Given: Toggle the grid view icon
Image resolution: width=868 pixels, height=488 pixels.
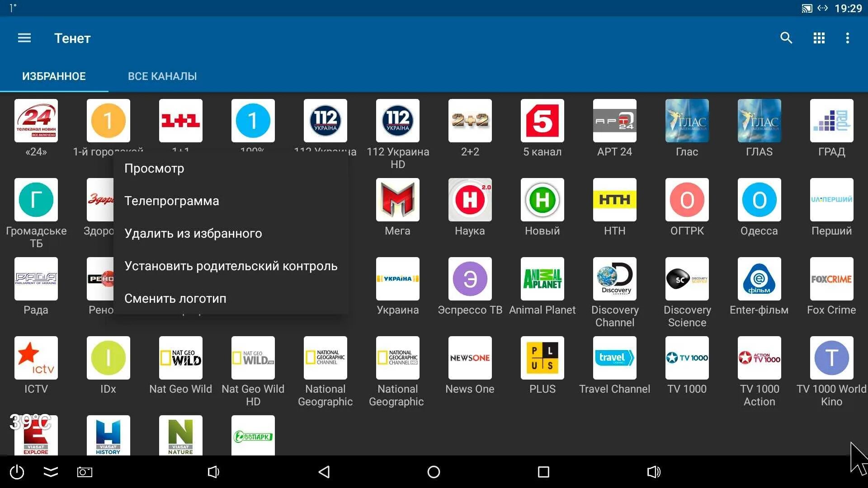Looking at the screenshot, I should [x=819, y=38].
